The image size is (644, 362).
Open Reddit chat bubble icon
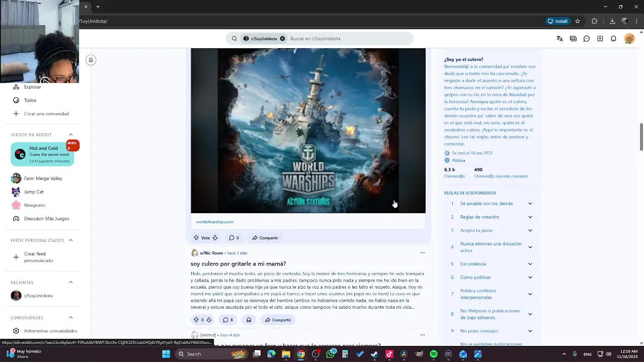pyautogui.click(x=587, y=39)
